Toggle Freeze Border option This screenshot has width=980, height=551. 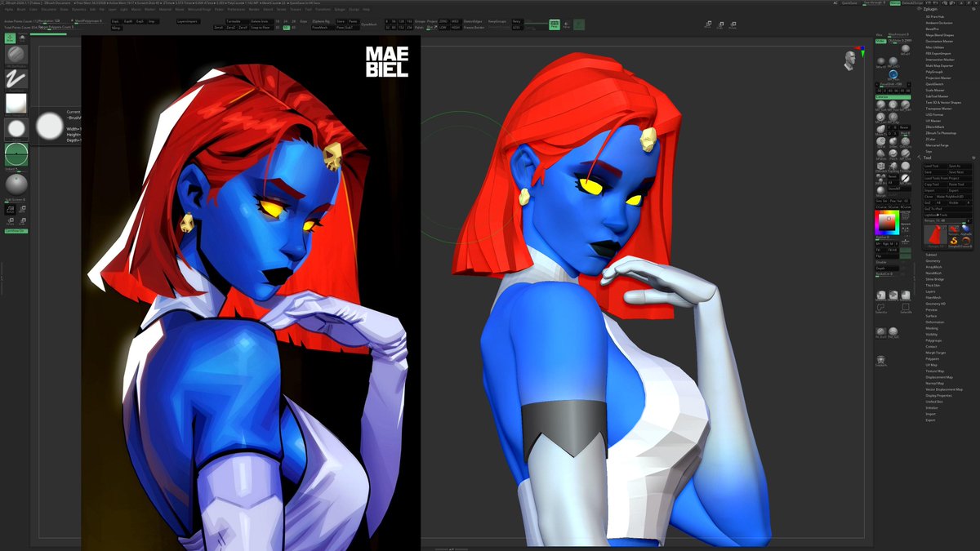474,27
